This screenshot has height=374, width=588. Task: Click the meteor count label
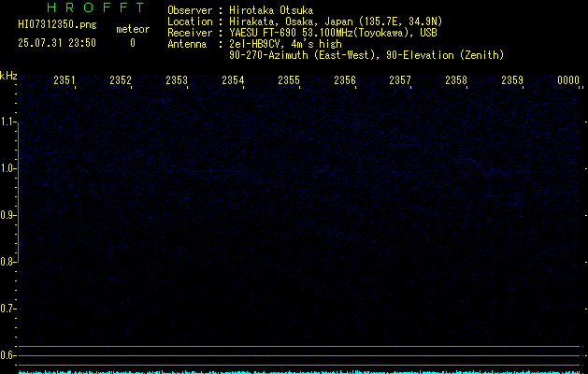(x=132, y=29)
